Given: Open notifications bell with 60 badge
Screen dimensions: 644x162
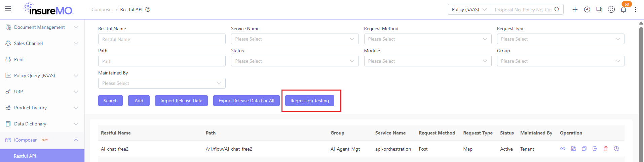Looking at the screenshot, I should (623, 9).
